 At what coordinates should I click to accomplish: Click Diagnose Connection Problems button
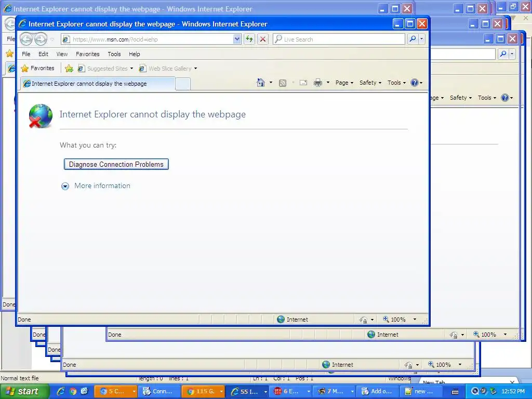tap(116, 164)
